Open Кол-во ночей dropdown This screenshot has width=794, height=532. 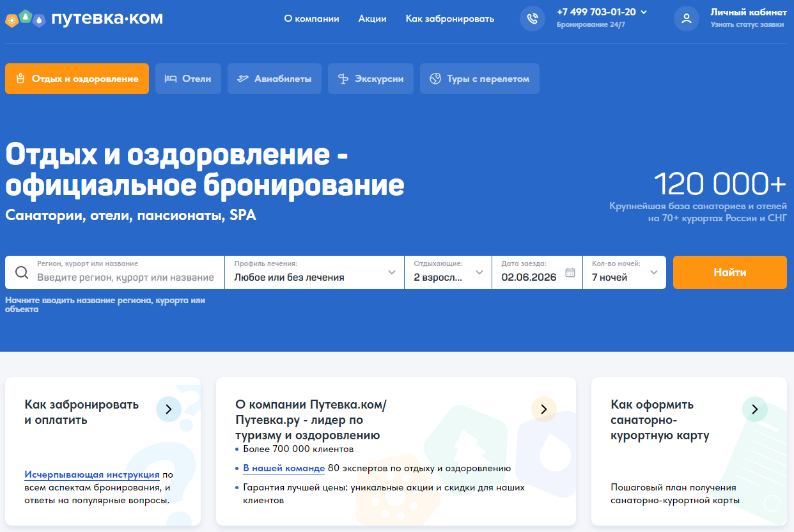(625, 272)
